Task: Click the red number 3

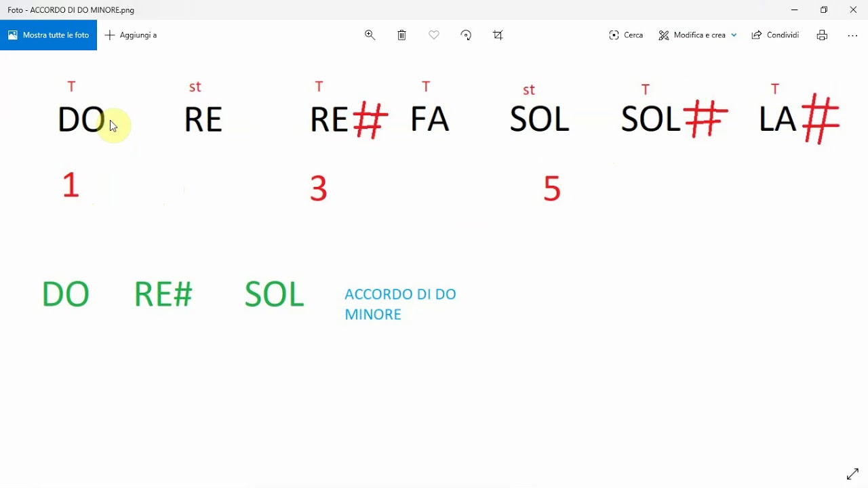Action: click(319, 188)
